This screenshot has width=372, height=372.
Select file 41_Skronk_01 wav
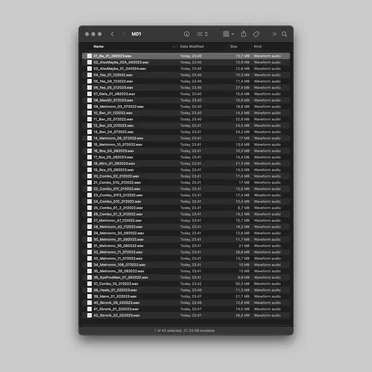(186, 309)
